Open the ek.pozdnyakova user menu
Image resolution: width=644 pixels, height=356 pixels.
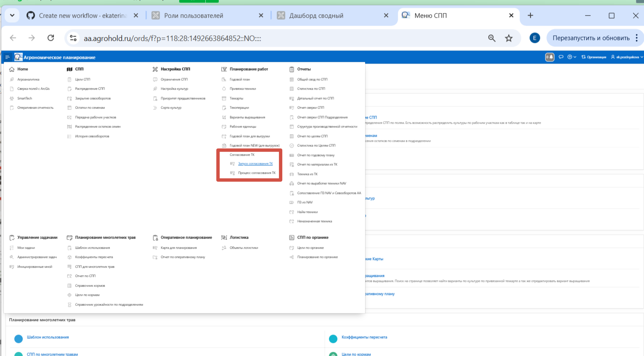(x=627, y=57)
